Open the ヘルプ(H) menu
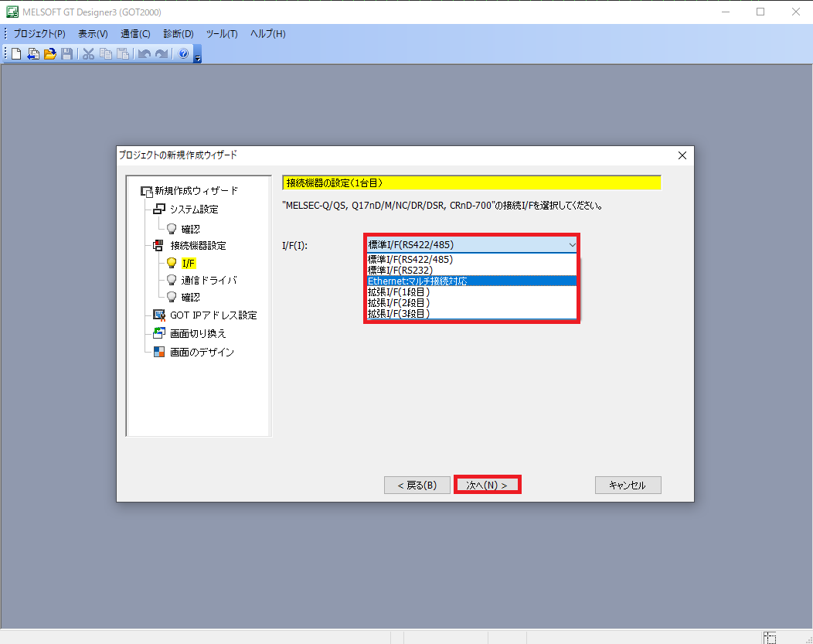The image size is (813, 644). pos(267,34)
